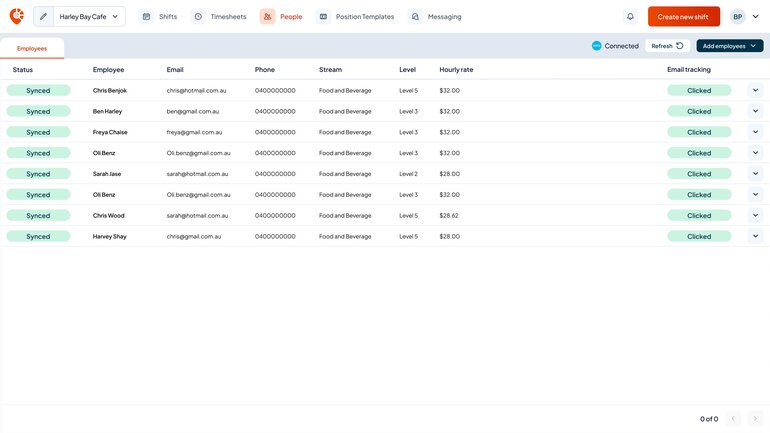Open the Timesheets section
770x433 pixels.
[x=228, y=17]
